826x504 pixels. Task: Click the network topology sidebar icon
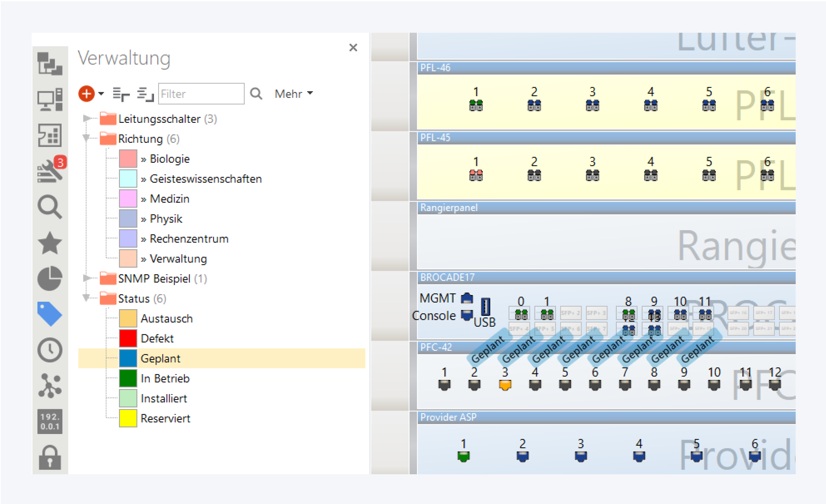(x=50, y=385)
